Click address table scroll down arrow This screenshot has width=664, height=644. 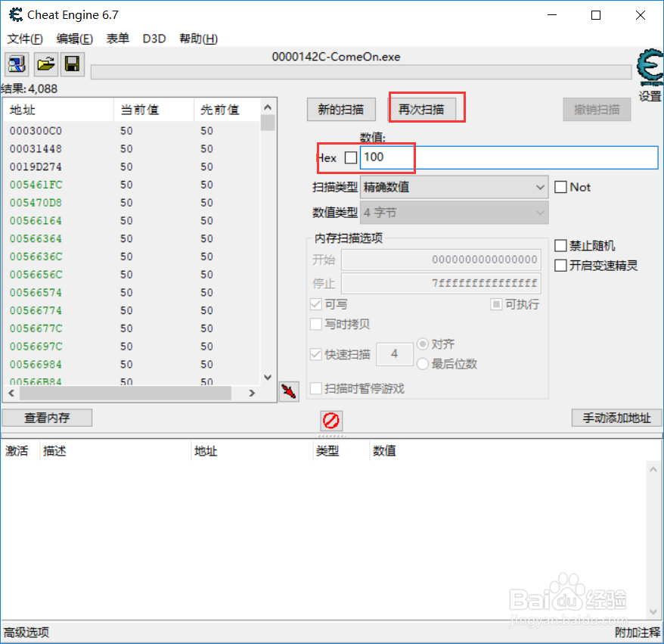click(653, 611)
